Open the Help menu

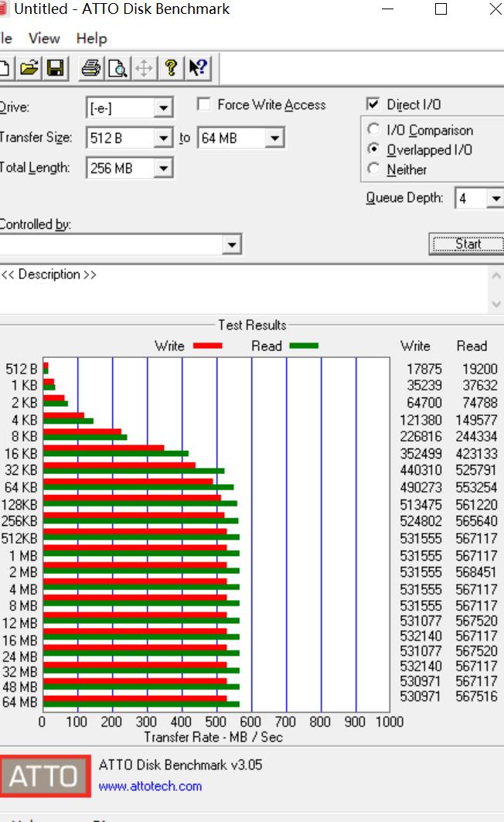point(92,38)
